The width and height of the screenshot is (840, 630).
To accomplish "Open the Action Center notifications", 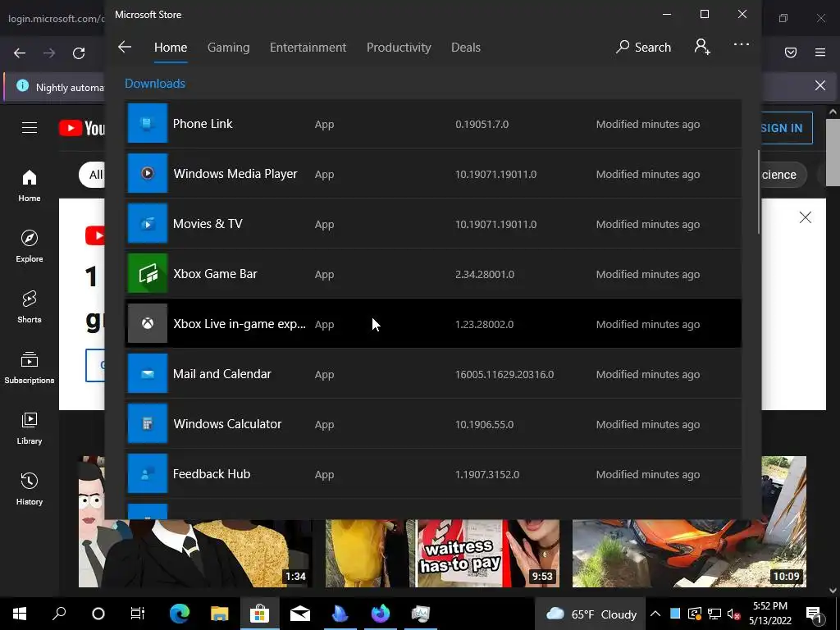I will click(814, 614).
